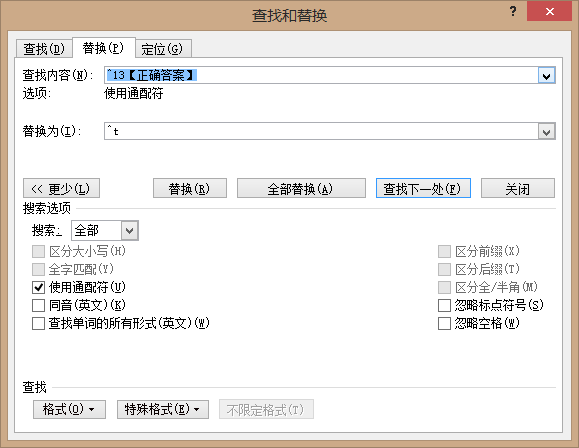Viewport: 579px width, 448px height.
Task: Switch to the 查找(D) tab
Action: 44,48
